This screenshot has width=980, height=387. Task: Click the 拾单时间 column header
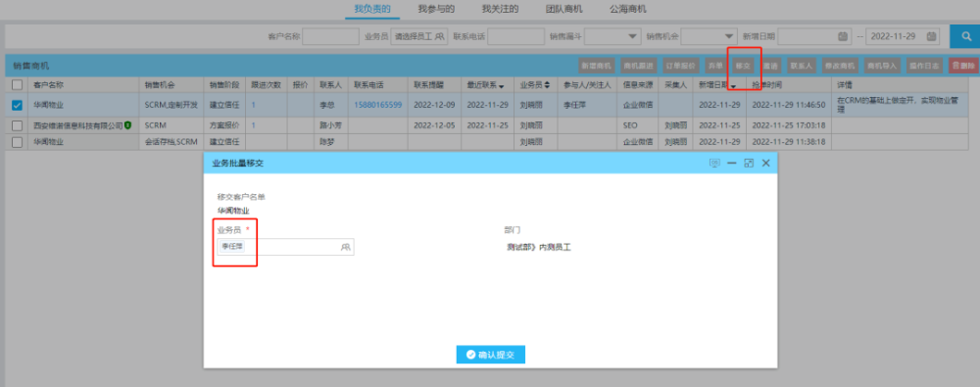pyautogui.click(x=789, y=85)
